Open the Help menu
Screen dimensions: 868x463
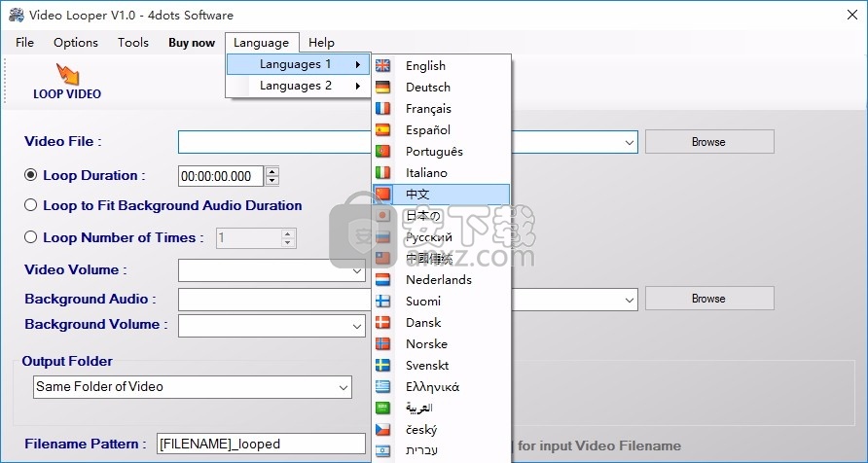322,43
